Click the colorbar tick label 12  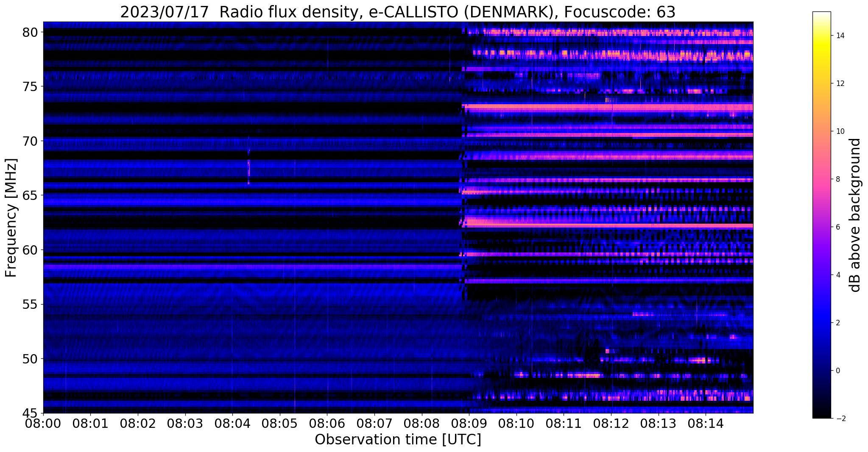(840, 83)
